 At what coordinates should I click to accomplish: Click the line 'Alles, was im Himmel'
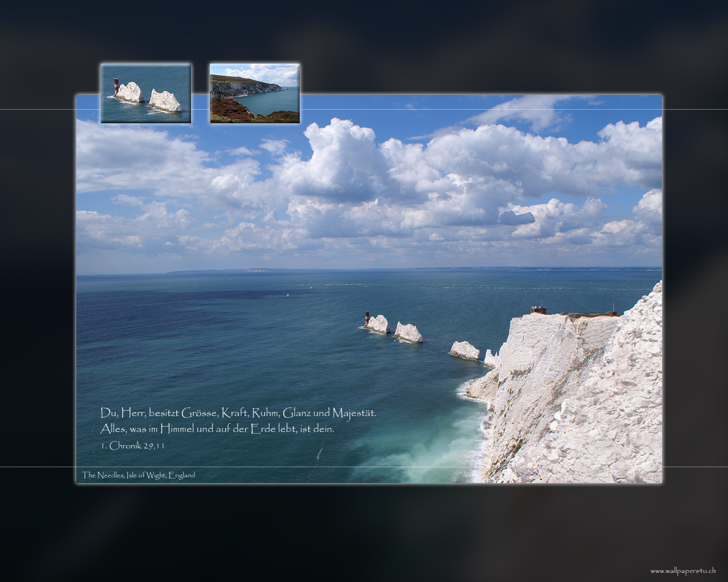coord(217,429)
